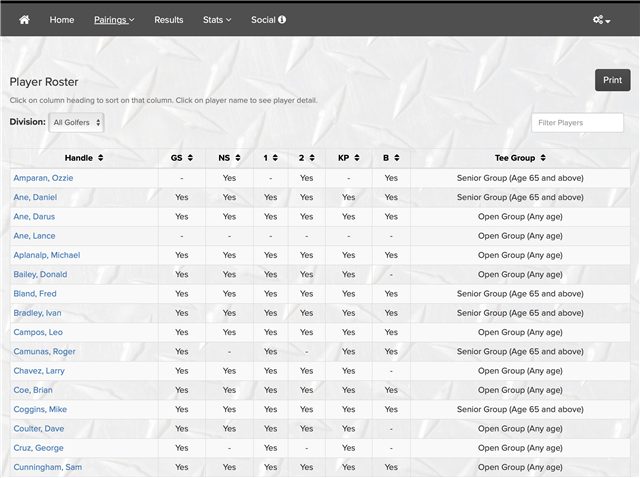640x478 pixels.
Task: Open the Division All Golfers selector
Action: (x=76, y=122)
